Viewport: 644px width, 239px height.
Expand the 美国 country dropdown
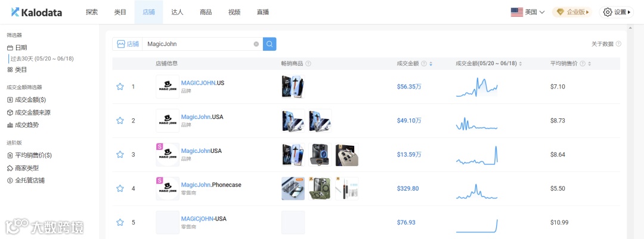528,13
